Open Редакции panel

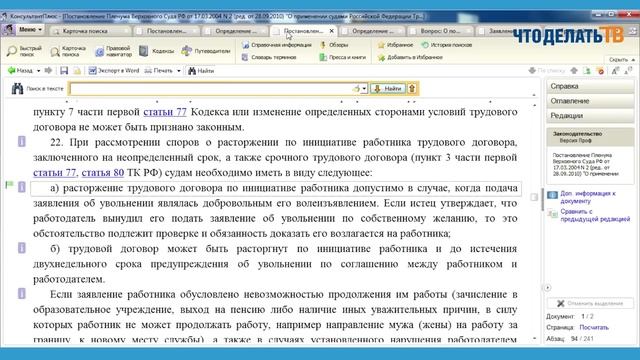(x=590, y=116)
